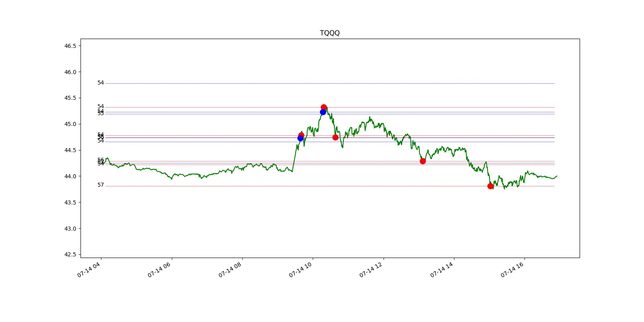Click the 07-14 16 x-axis label
This screenshot has width=644, height=322.
click(513, 269)
